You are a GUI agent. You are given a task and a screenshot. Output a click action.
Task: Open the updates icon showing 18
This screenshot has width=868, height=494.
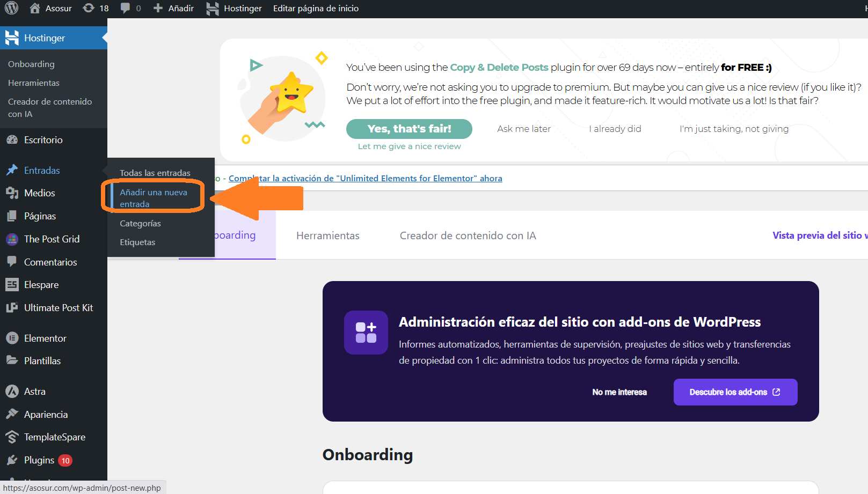pos(96,8)
